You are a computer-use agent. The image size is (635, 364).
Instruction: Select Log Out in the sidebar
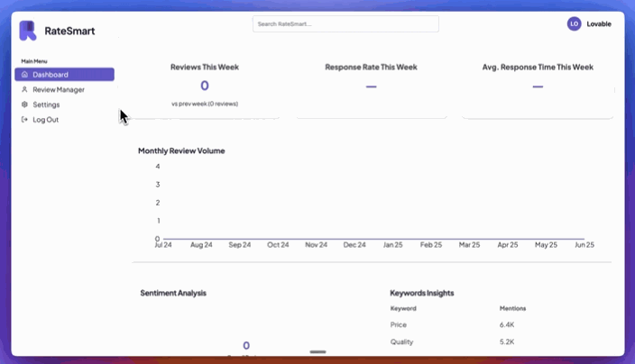coord(45,120)
